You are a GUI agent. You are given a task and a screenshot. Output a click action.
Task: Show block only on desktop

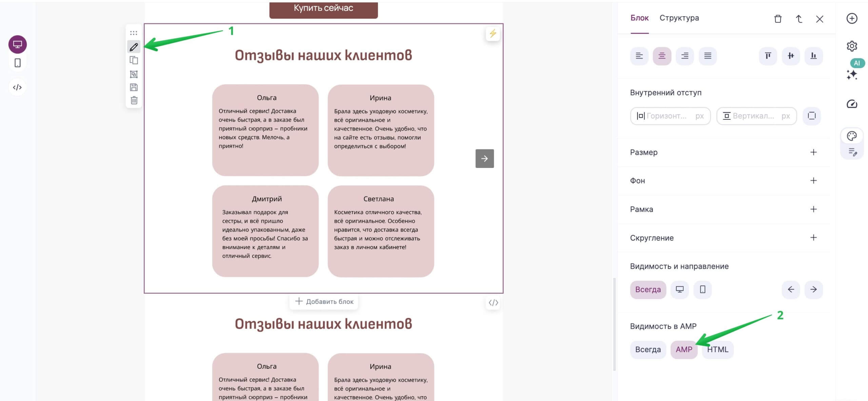(x=679, y=290)
